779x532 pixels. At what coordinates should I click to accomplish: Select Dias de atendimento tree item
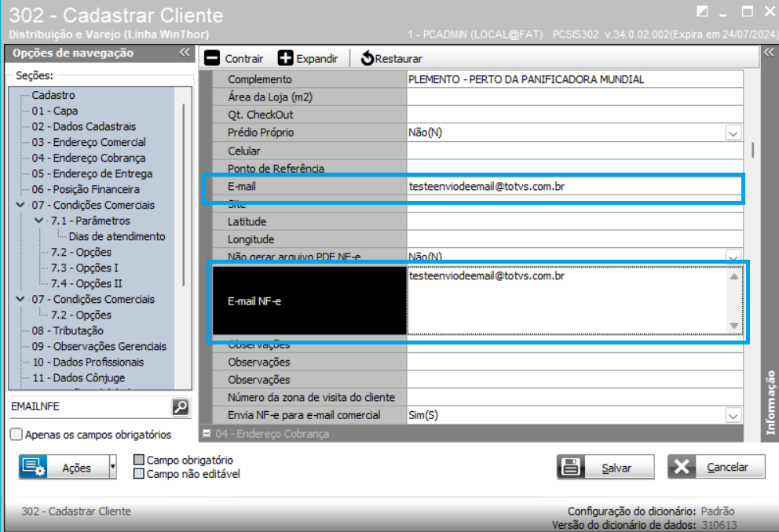(117, 236)
